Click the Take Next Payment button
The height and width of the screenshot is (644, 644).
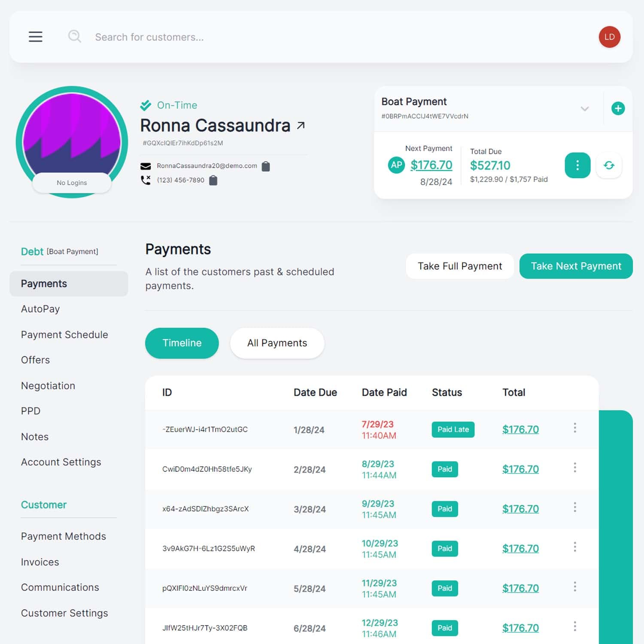[x=576, y=266]
